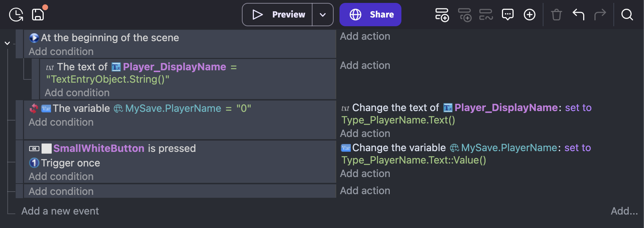
Task: Click the redo arrow icon
Action: click(600, 15)
